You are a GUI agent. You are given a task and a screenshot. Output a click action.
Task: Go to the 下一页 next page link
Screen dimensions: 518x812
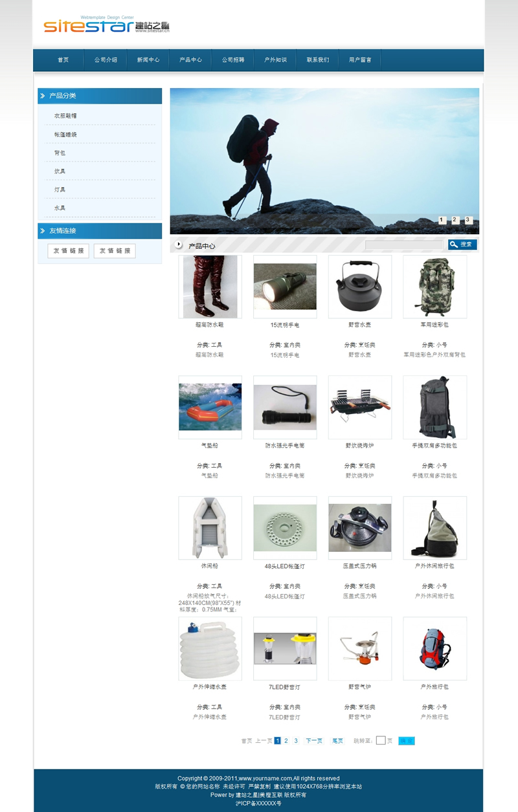tap(314, 741)
